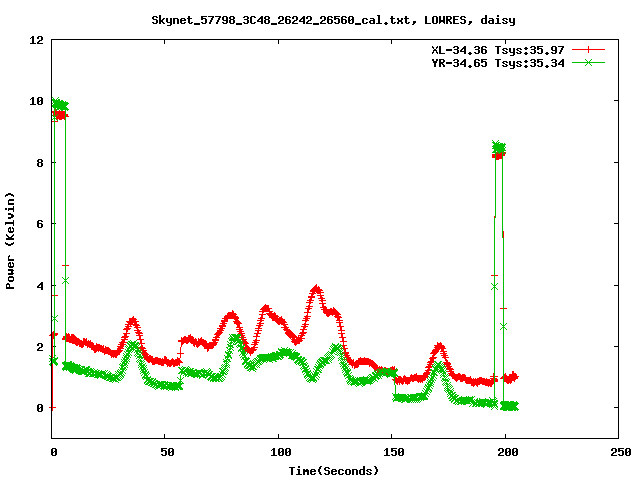Click the x-axis tick label 50

(x=167, y=452)
